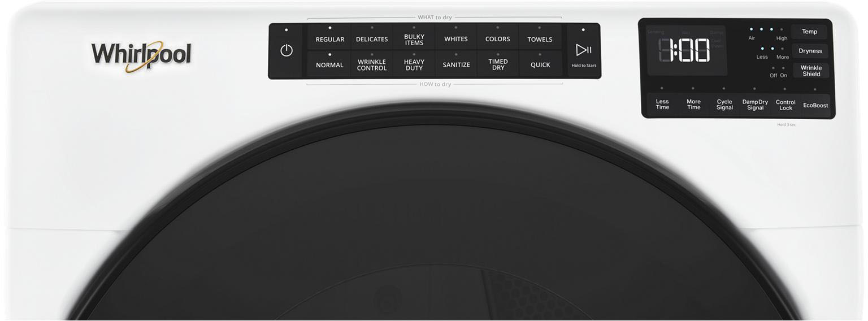Choose BULKY ITEMS option
868x321 pixels.
pos(414,37)
